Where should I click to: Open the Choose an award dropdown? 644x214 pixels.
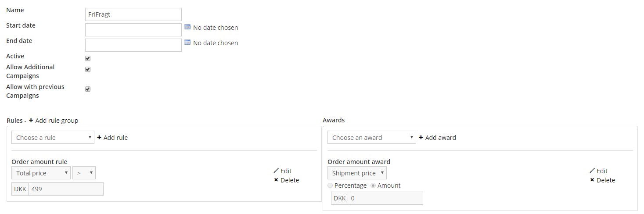[x=371, y=137]
